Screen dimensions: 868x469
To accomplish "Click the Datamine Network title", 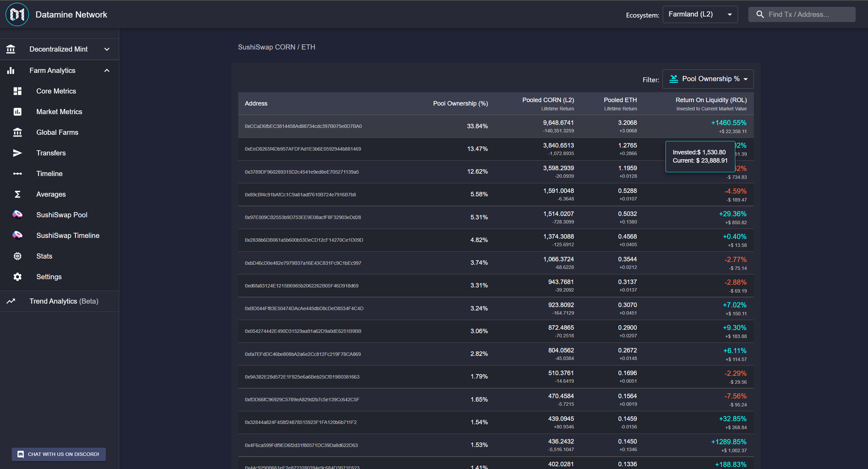I will 71,14.
